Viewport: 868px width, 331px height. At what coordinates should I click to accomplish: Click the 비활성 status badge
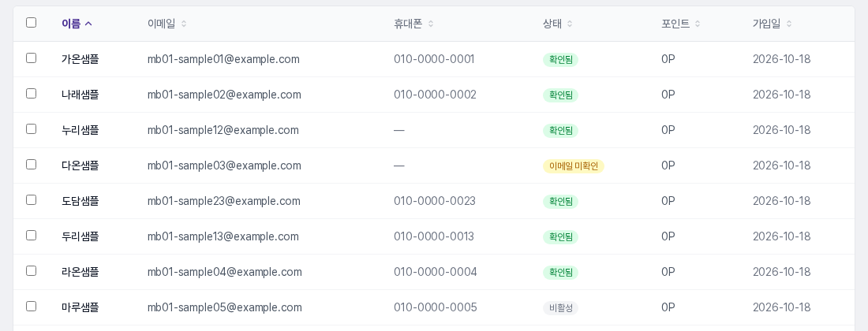click(x=560, y=307)
